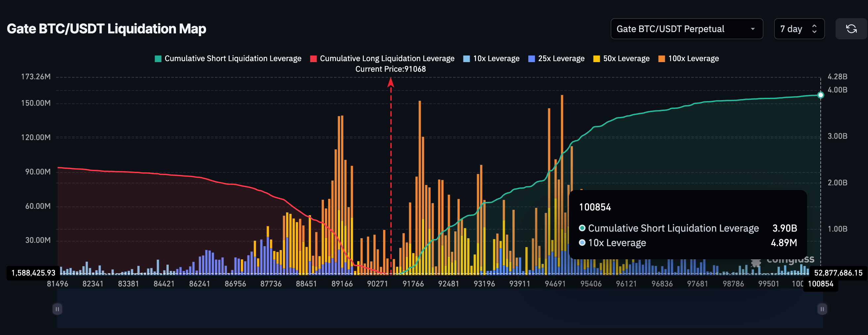Toggle the 100x Leverage legend item
Screen dimensions: 868x335
[x=688, y=58]
